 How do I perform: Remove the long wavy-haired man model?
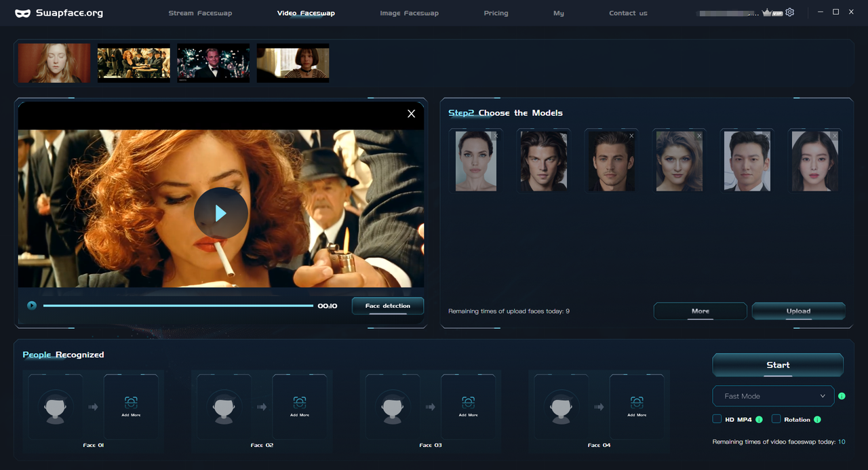pyautogui.click(x=564, y=136)
